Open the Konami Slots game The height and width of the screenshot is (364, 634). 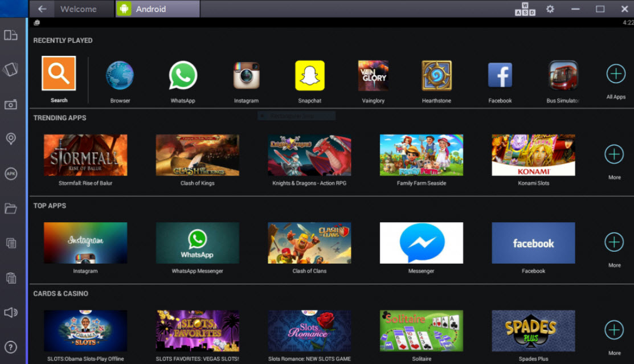click(533, 155)
